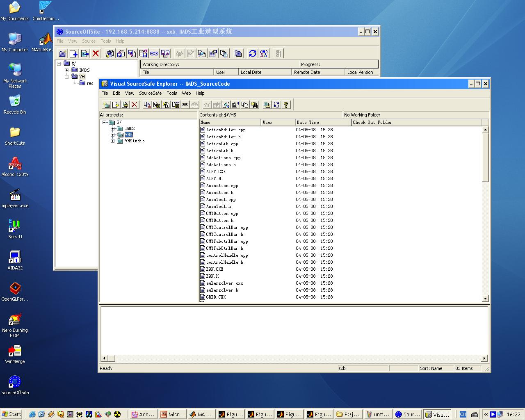The height and width of the screenshot is (420, 525).
Task: Click Label Version icon in Visual SourceSafe toolbar
Action: click(125, 105)
